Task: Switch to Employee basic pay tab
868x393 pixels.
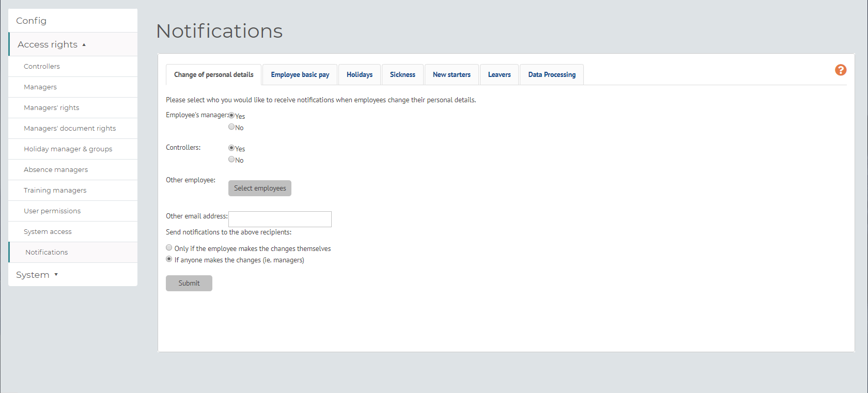Action: click(300, 74)
